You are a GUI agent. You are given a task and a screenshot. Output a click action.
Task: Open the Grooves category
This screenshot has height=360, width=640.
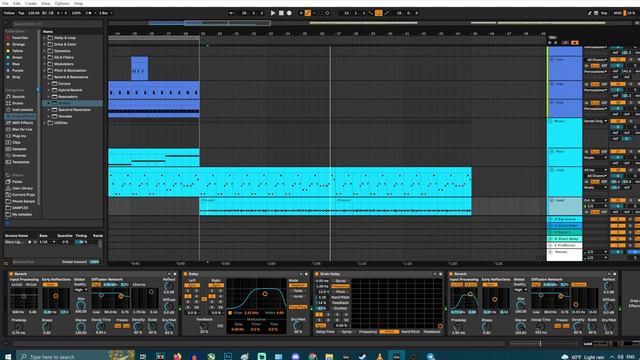click(x=19, y=156)
